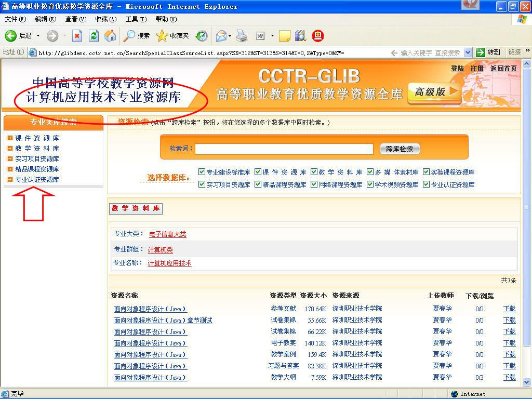Go to Home page house icon
This screenshot has height=399, width=532.
pos(110,35)
